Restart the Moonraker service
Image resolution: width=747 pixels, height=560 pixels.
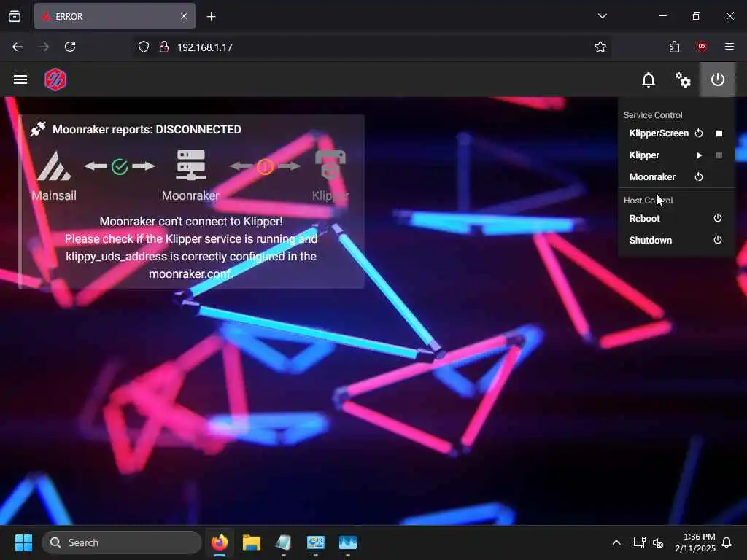pos(698,177)
